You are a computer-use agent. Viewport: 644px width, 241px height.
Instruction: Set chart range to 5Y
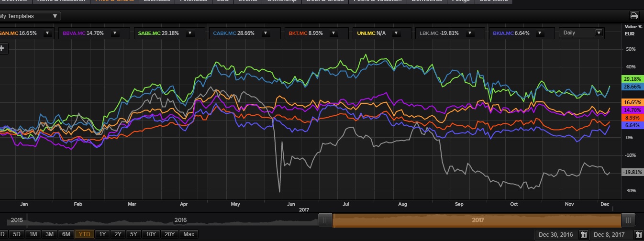(133, 234)
